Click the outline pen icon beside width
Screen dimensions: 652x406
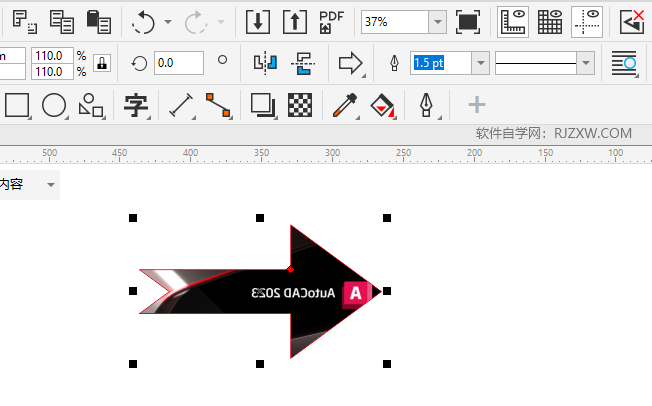pos(394,63)
